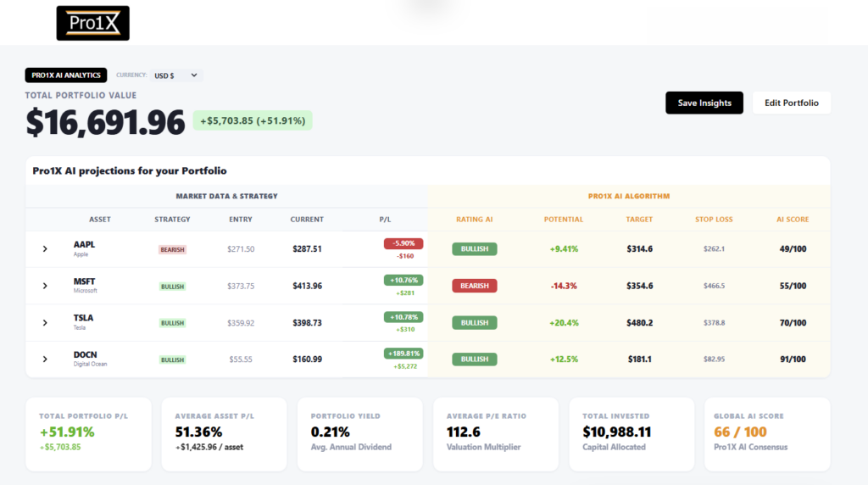The height and width of the screenshot is (485, 868).
Task: Click the POTENTIAL column header
Action: pos(564,220)
